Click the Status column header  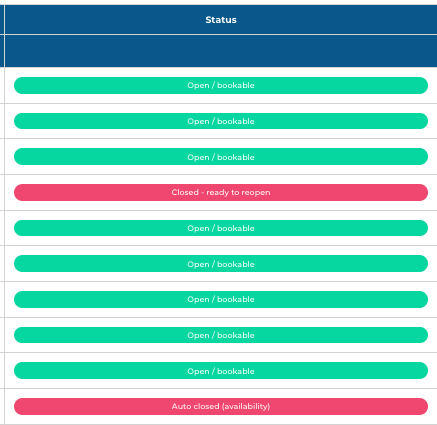click(x=221, y=20)
